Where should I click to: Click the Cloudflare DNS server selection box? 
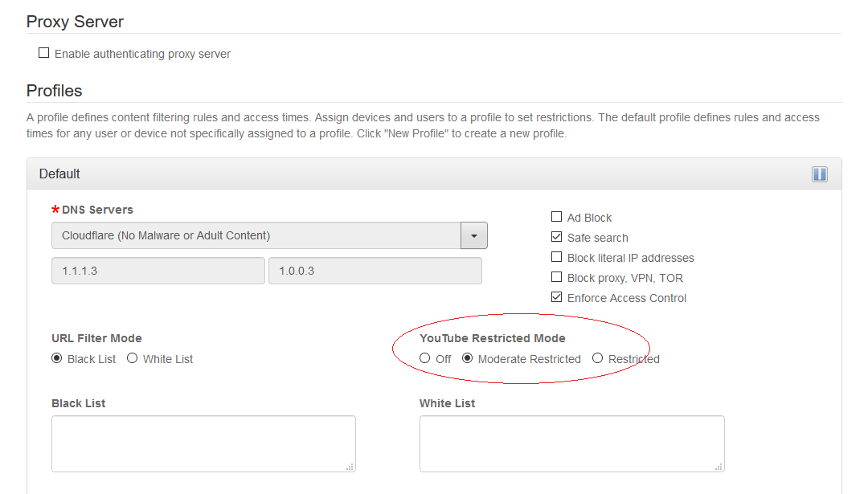tap(256, 236)
